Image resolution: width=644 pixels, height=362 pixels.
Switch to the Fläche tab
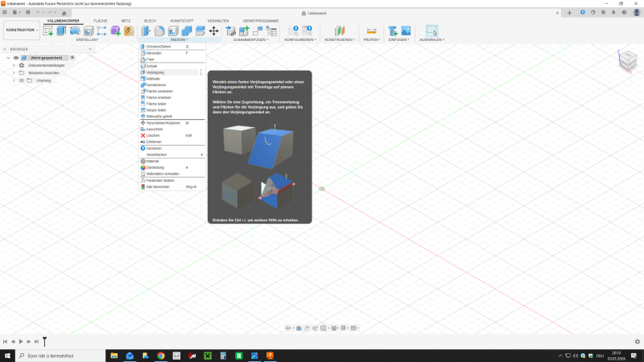point(100,21)
